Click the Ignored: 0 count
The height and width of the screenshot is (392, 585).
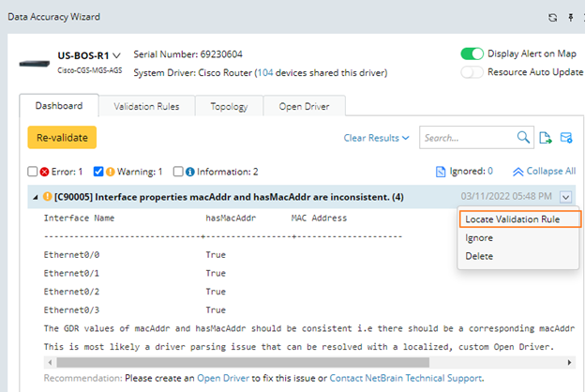(x=472, y=171)
